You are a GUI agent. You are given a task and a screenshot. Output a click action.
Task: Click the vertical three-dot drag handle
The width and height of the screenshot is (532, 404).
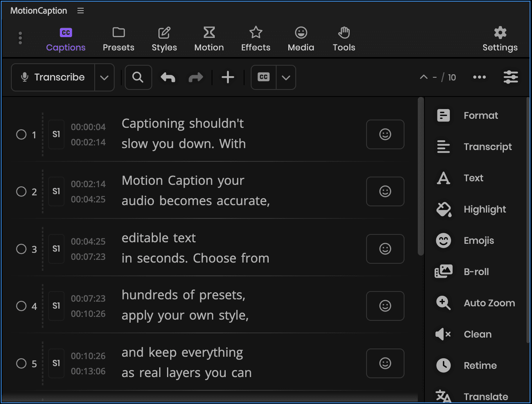pyautogui.click(x=20, y=38)
